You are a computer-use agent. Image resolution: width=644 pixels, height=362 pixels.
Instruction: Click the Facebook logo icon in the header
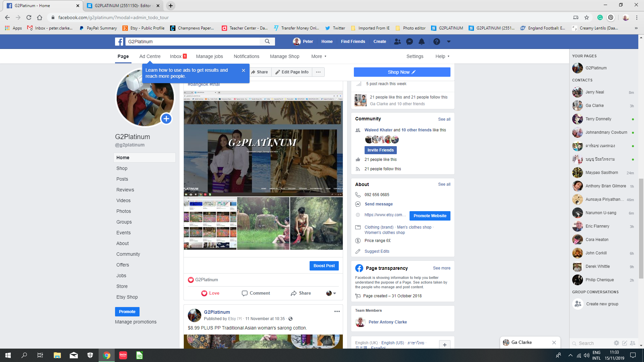point(119,42)
